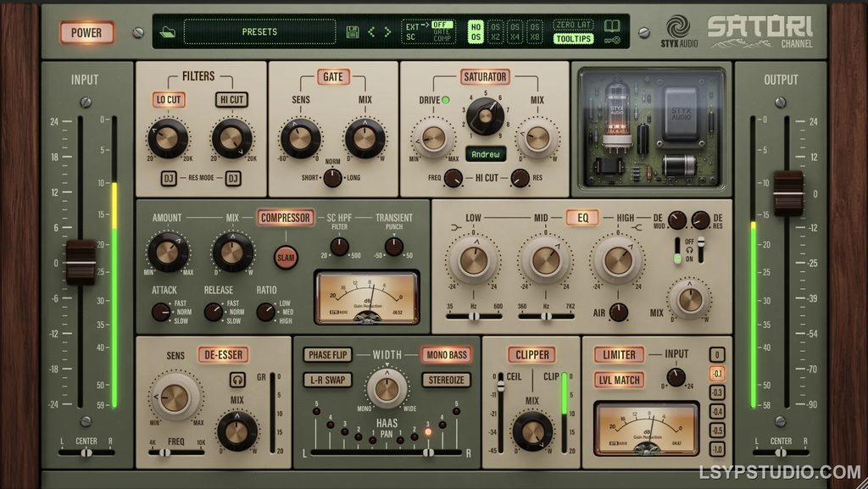868x489 pixels.
Task: Toggle the TOOLTIPS option
Action: tap(574, 39)
